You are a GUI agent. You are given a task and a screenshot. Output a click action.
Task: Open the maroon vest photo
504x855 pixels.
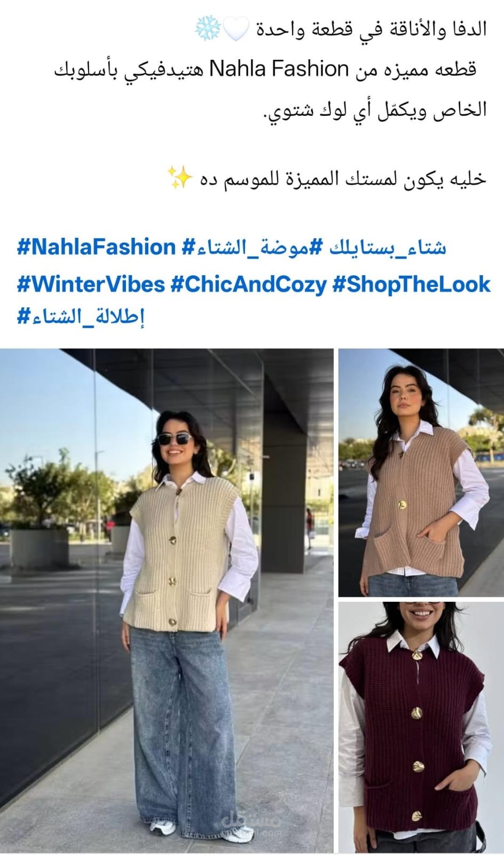tap(421, 727)
